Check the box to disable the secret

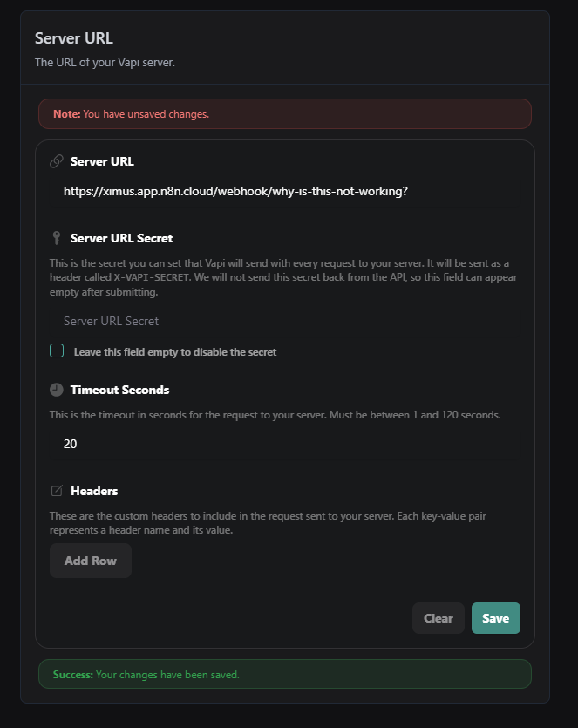click(56, 350)
